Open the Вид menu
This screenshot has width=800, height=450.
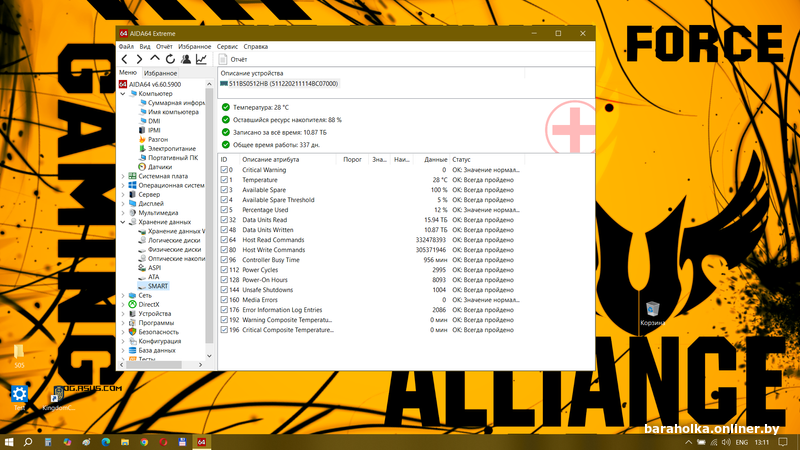pos(145,46)
